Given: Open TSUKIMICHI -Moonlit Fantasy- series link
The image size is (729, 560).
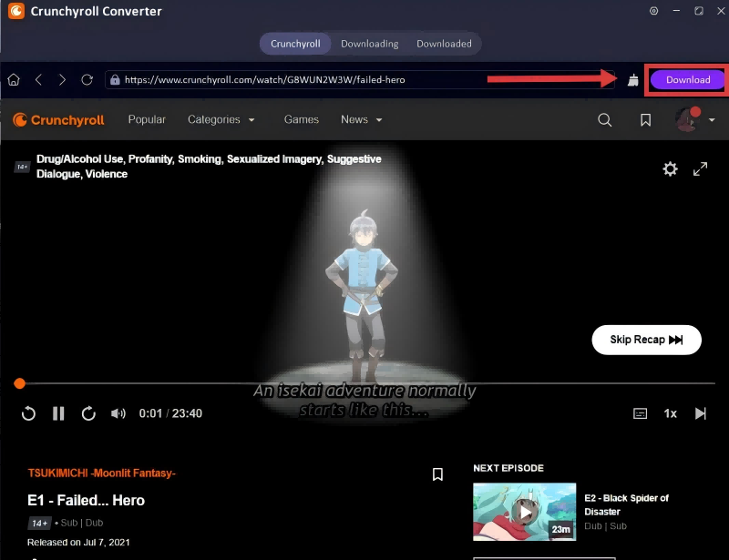Looking at the screenshot, I should [101, 473].
